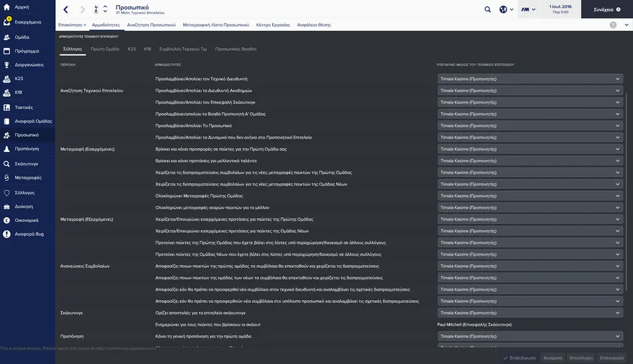
Task: Open staff dropdown for hiring Technical Director
Action: tap(530, 79)
